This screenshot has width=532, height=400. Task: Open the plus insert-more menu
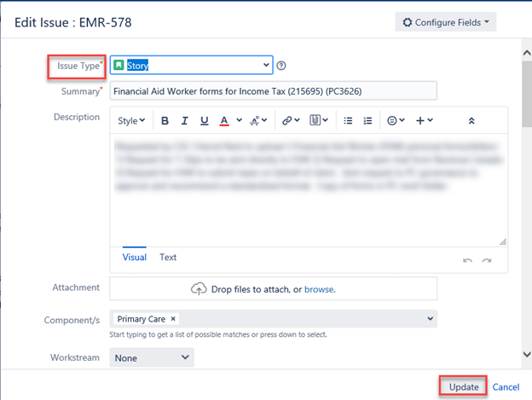[x=424, y=120]
